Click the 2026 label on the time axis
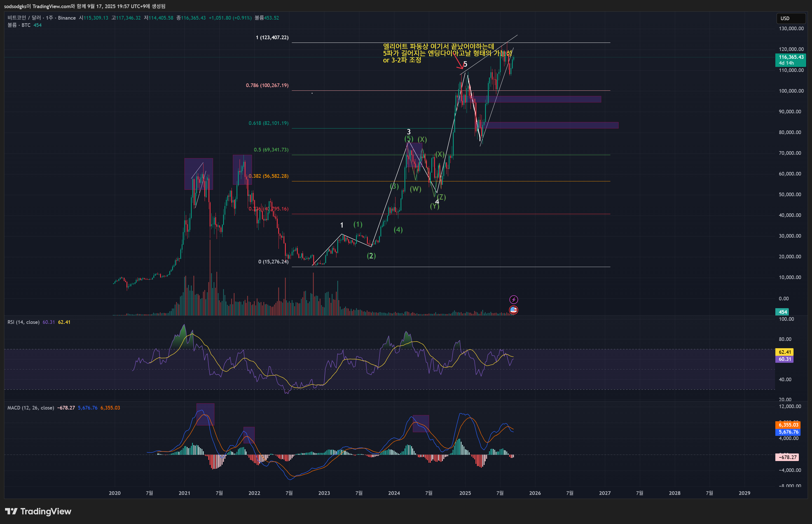812x524 pixels. point(535,493)
